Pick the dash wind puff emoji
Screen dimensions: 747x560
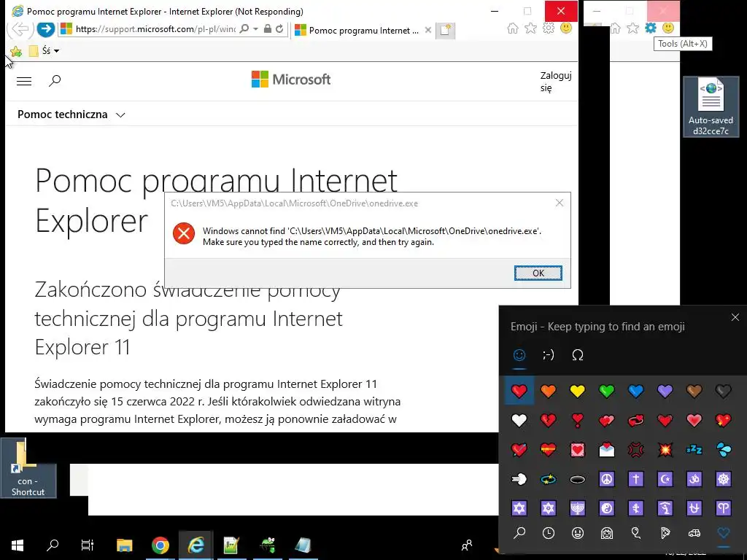[x=519, y=479]
